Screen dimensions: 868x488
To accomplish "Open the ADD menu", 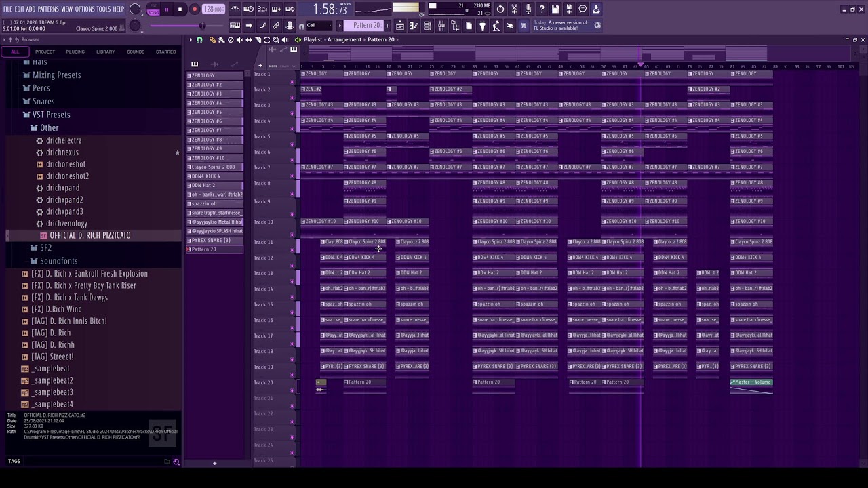I will 31,9.
